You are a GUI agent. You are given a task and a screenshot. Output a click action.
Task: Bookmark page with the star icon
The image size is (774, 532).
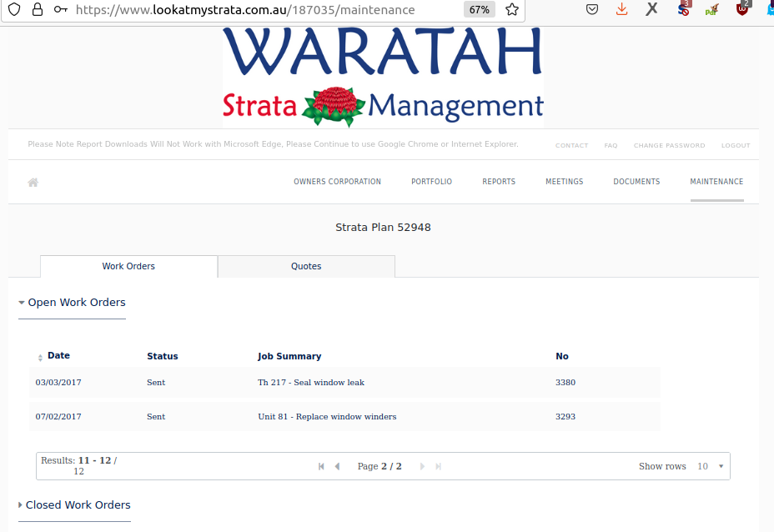pyautogui.click(x=512, y=9)
